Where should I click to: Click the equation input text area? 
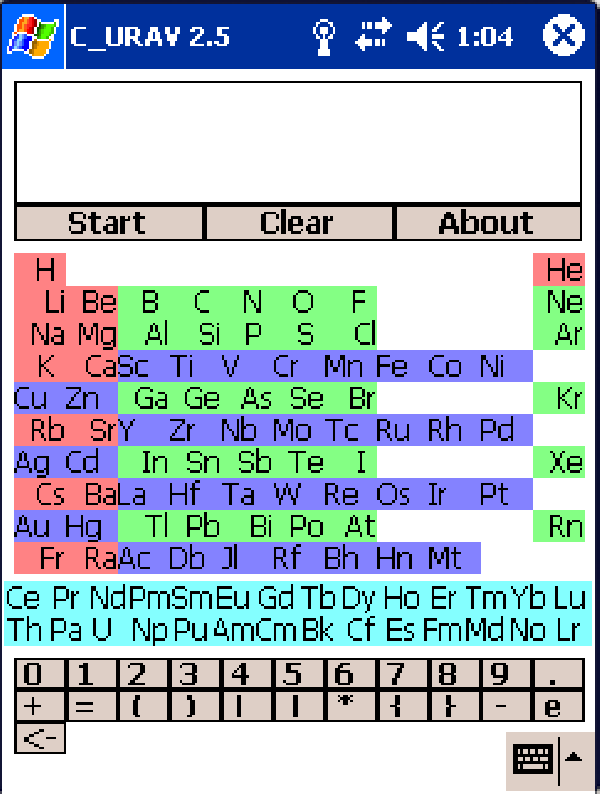click(x=298, y=142)
